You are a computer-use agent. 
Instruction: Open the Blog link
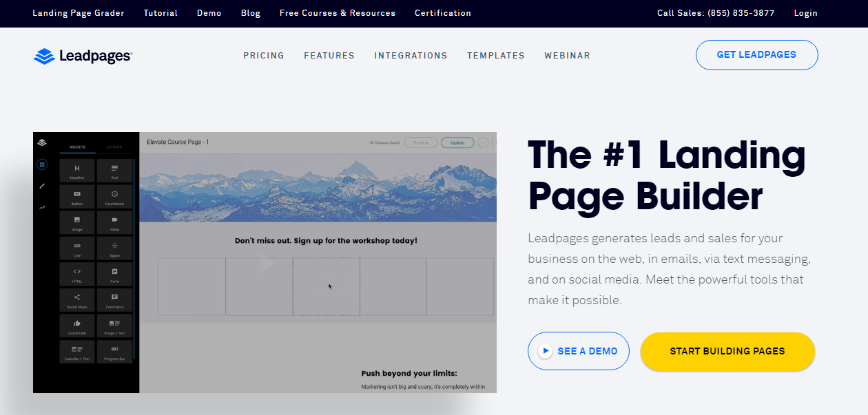pyautogui.click(x=251, y=13)
